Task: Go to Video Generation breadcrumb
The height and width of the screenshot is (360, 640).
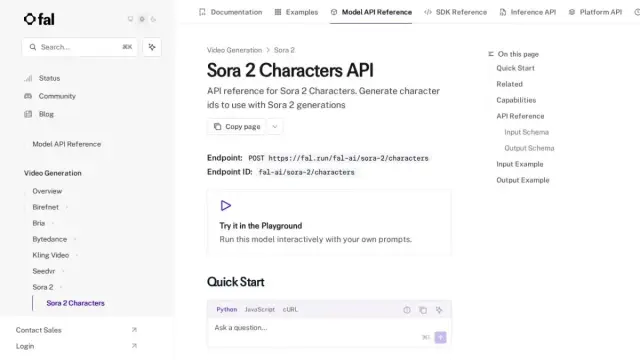Action: point(234,50)
